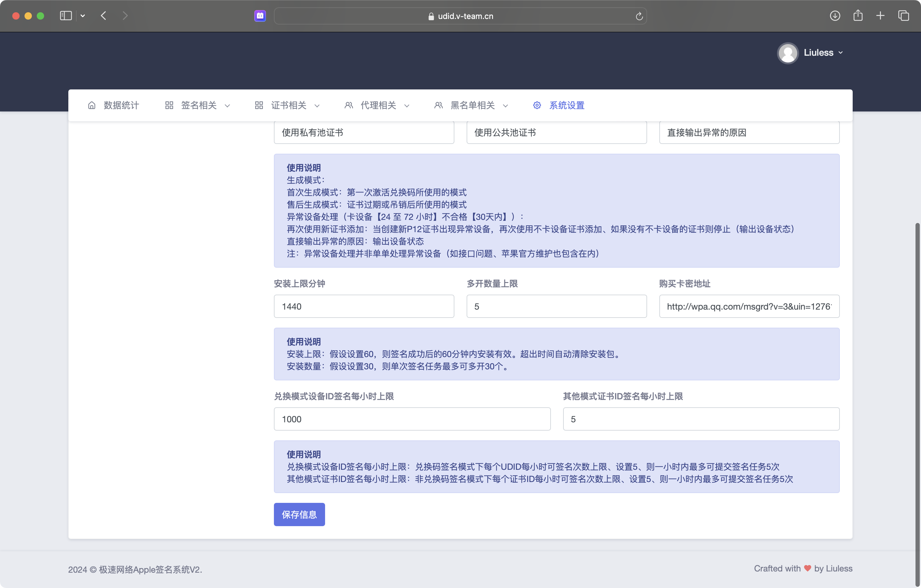This screenshot has width=921, height=588.
Task: Show tab overview
Action: pyautogui.click(x=904, y=16)
